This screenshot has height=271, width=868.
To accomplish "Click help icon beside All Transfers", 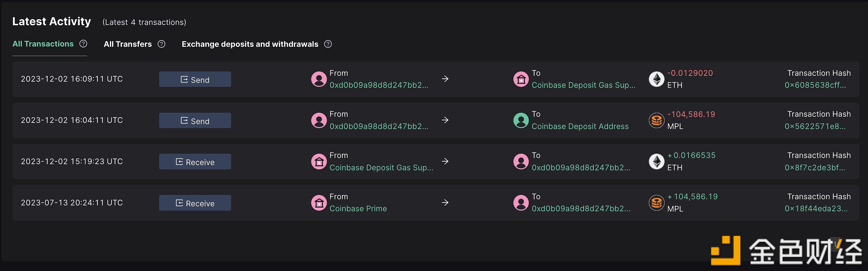I will [x=161, y=44].
